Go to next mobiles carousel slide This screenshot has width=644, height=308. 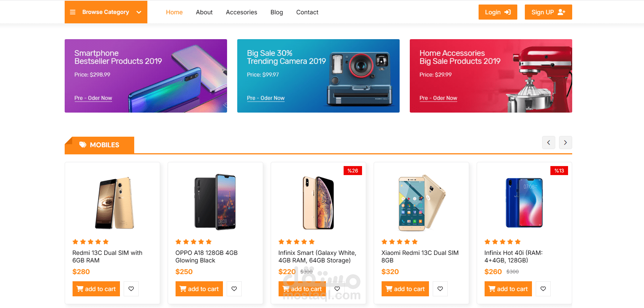tap(565, 143)
